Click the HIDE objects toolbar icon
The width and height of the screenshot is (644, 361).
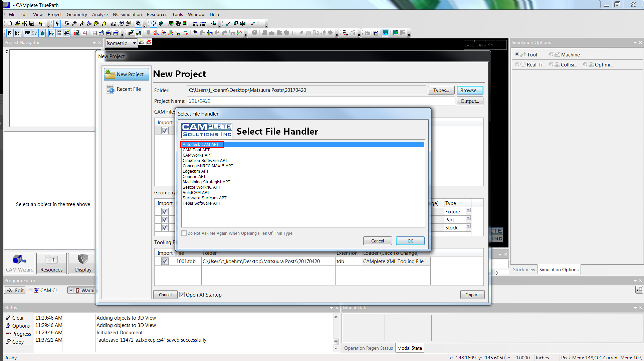tap(203, 23)
